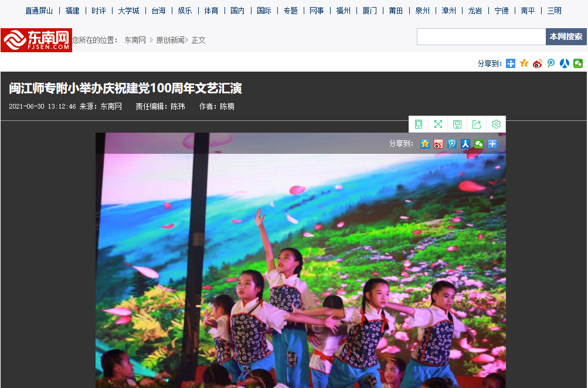Go to the 娱乐 section

point(185,11)
